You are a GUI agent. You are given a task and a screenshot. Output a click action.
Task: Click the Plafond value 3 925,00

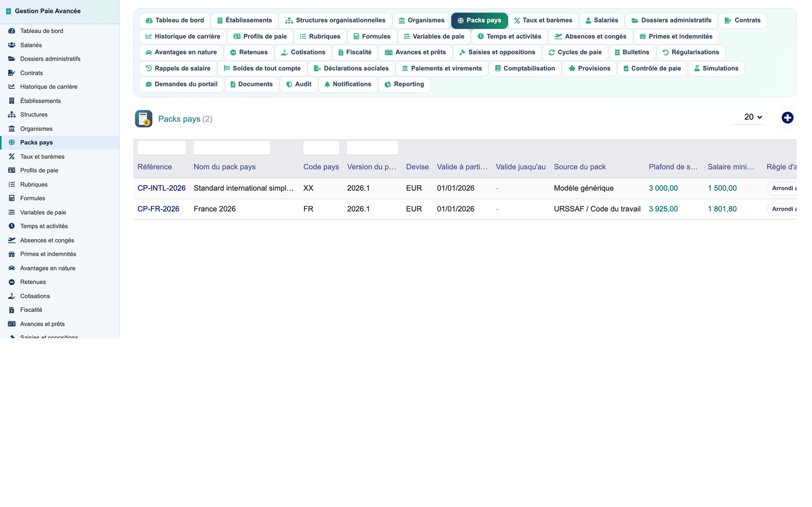[663, 209]
